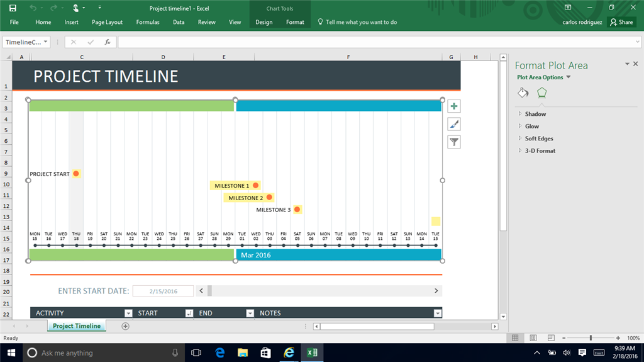644x362 pixels.
Task: Click zoom out minus button
Action: click(x=564, y=338)
